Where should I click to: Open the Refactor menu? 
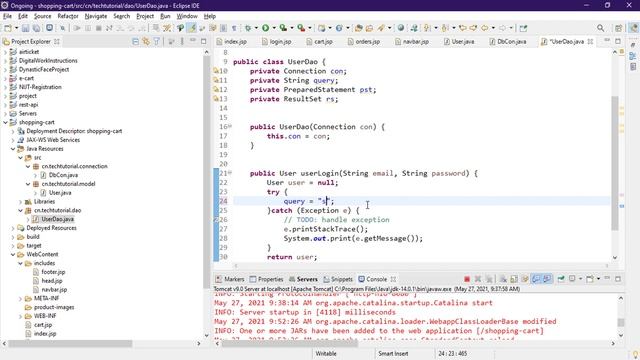click(68, 16)
